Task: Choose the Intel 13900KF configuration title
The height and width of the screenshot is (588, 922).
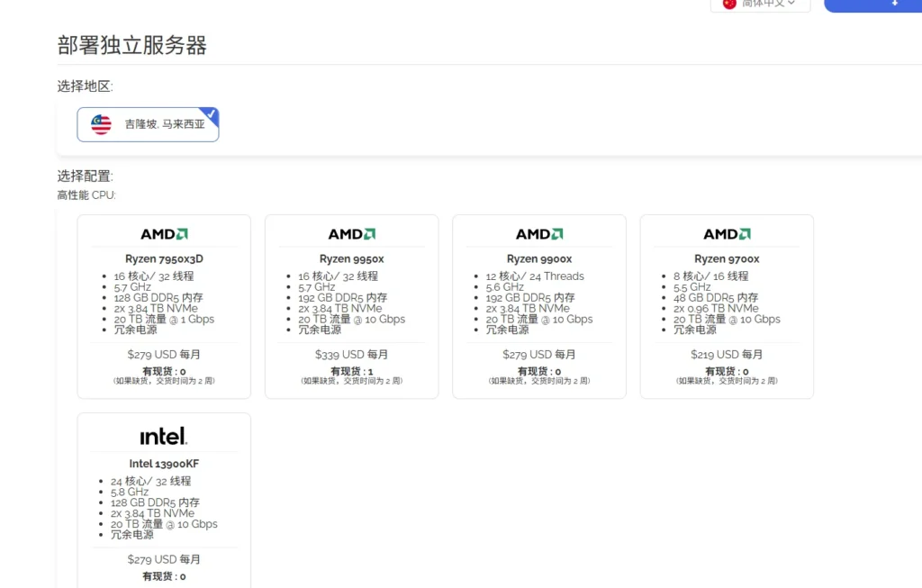Action: (164, 464)
